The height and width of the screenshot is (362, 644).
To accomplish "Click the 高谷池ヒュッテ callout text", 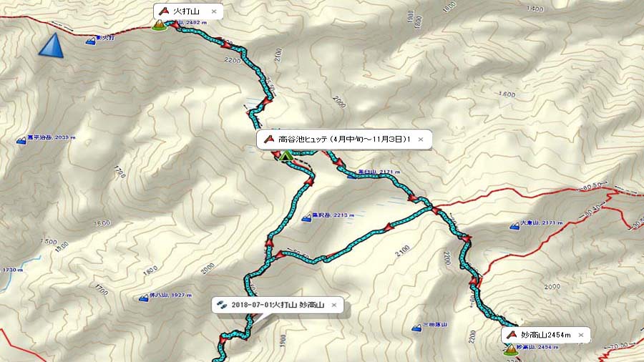I will point(344,140).
